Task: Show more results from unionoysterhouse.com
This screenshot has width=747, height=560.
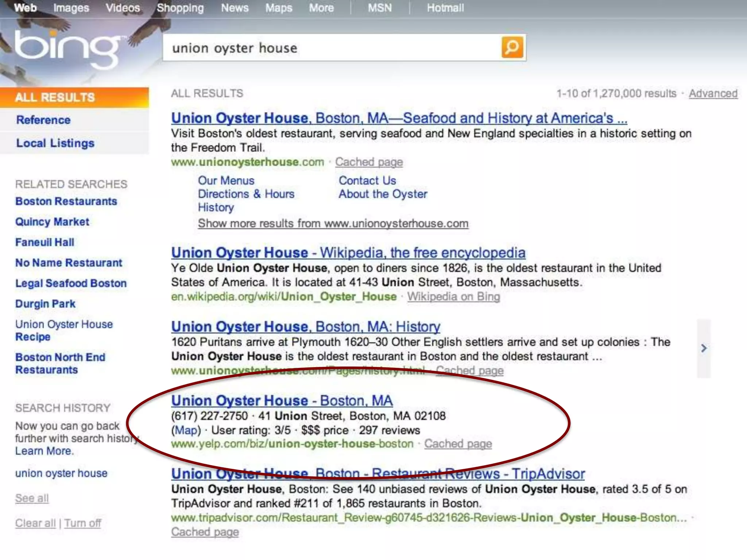Action: point(333,223)
